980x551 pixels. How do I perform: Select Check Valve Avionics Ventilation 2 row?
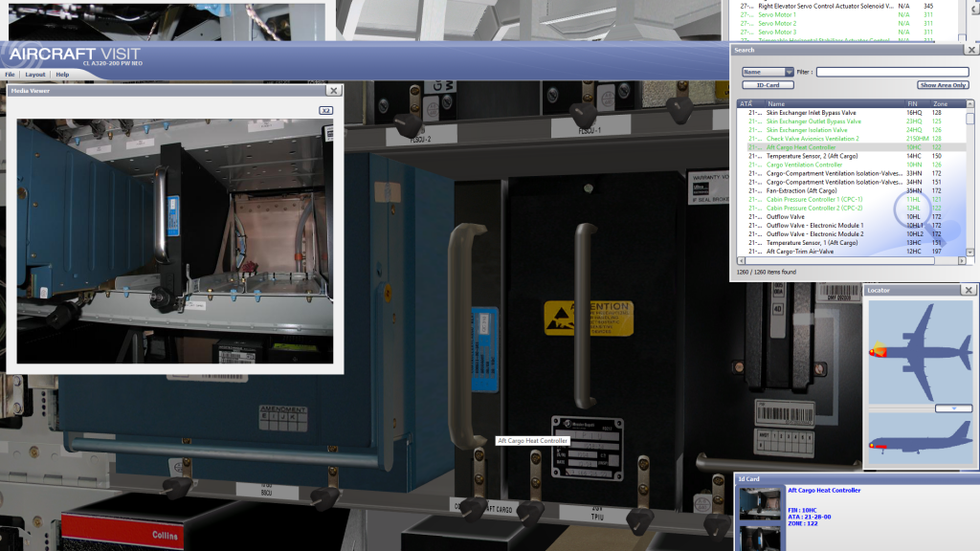click(x=851, y=139)
